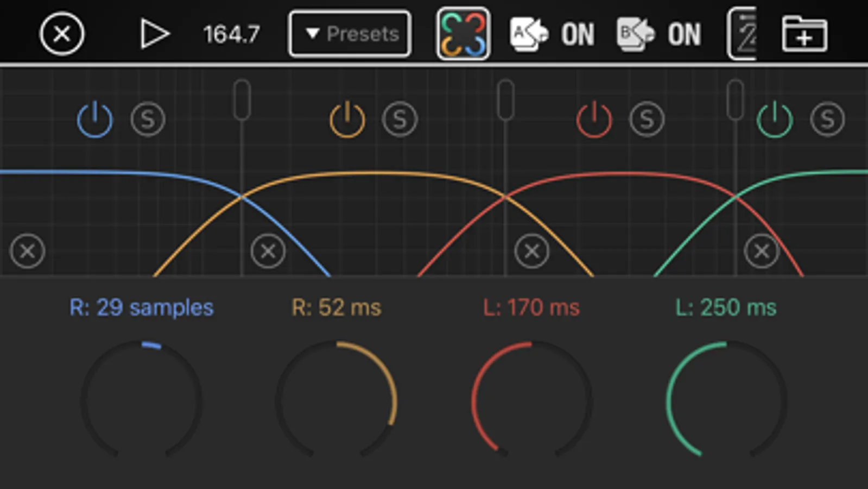Image resolution: width=868 pixels, height=489 pixels.
Task: Close the plugin with the circled X
Action: pyautogui.click(x=62, y=34)
